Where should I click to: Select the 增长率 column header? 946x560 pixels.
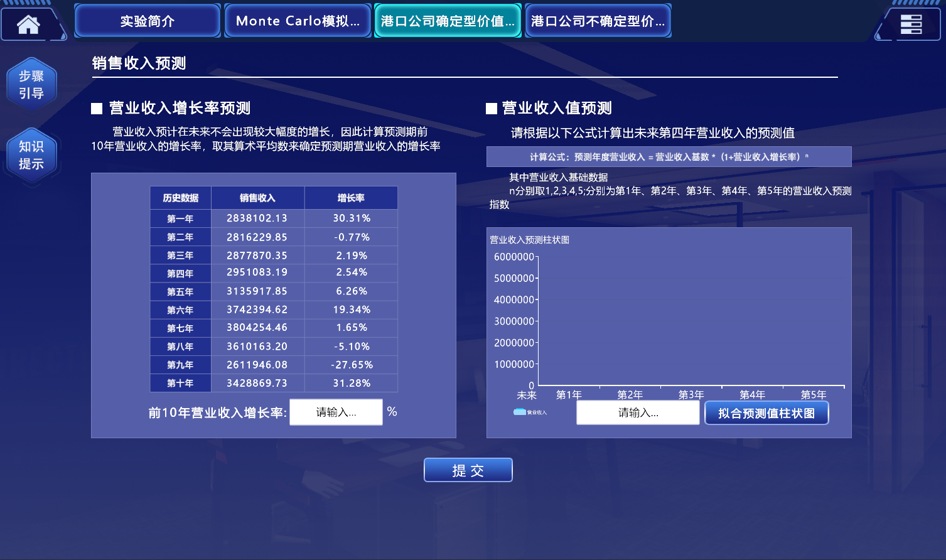click(351, 198)
